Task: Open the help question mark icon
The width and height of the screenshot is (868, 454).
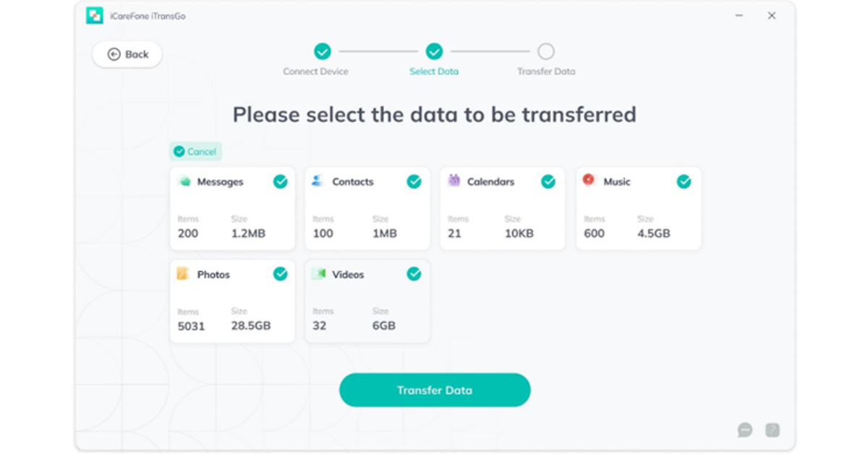Action: point(773,430)
